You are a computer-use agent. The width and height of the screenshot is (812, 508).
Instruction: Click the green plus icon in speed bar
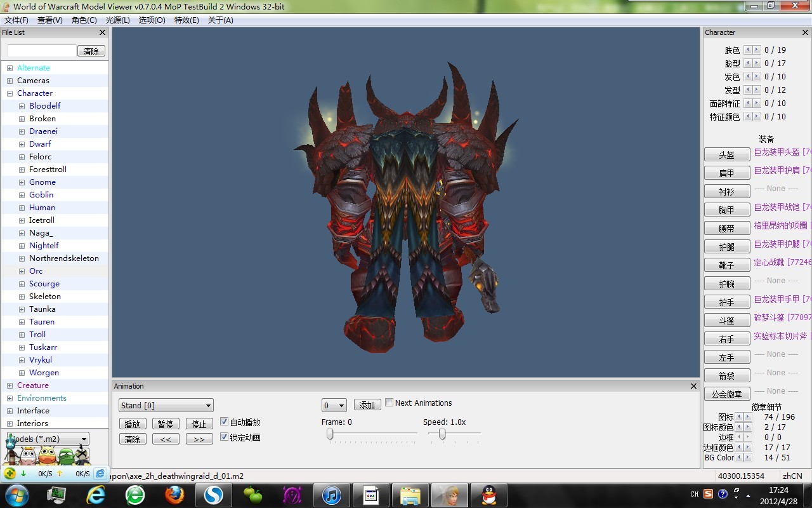tap(10, 473)
